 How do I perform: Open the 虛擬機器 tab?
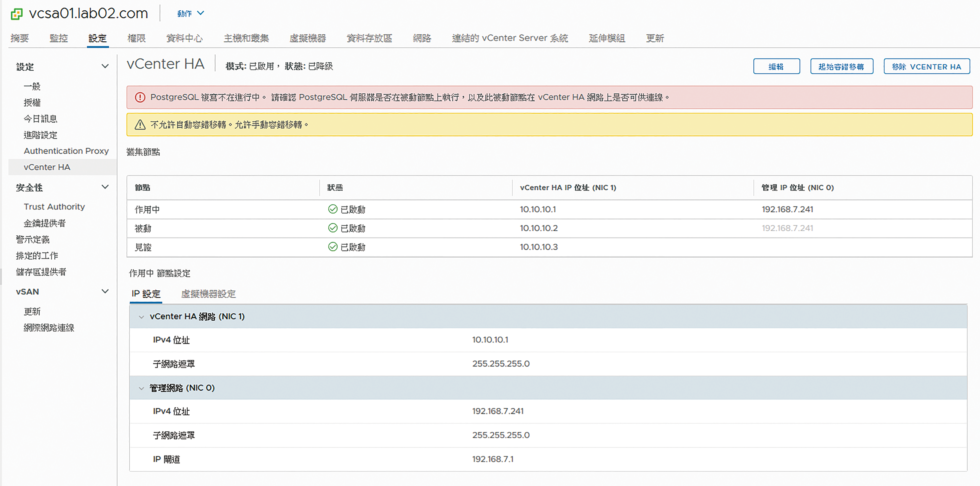point(308,38)
